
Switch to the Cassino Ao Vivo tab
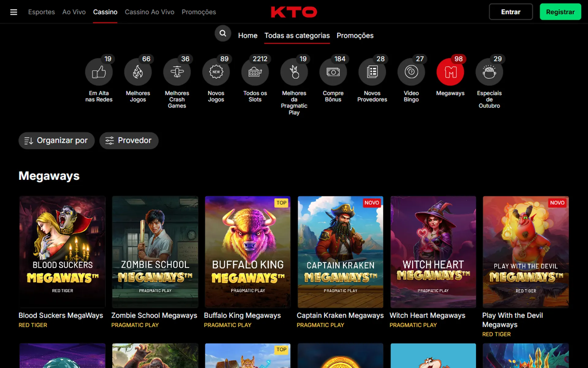pos(149,12)
